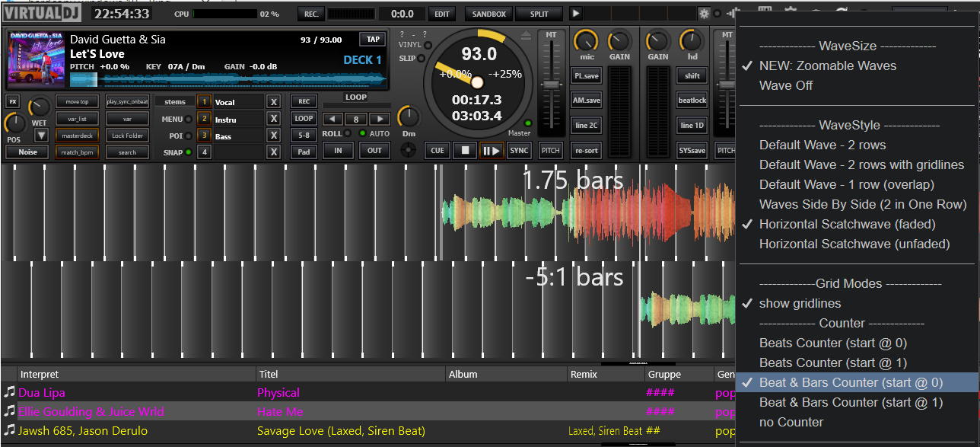Image resolution: width=980 pixels, height=447 pixels.
Task: Click the WET knob
Action: [x=40, y=108]
